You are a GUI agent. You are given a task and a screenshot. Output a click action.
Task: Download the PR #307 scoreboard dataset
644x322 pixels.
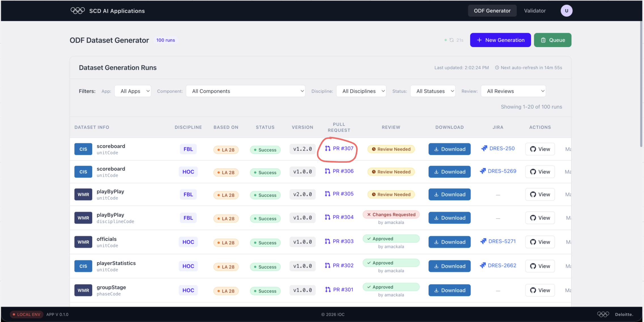tap(449, 149)
